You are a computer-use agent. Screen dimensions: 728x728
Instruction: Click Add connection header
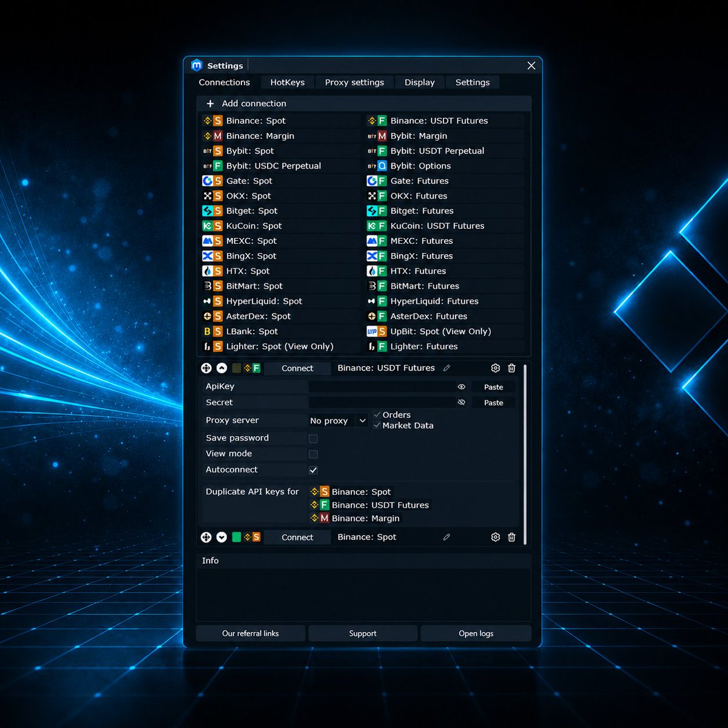364,104
